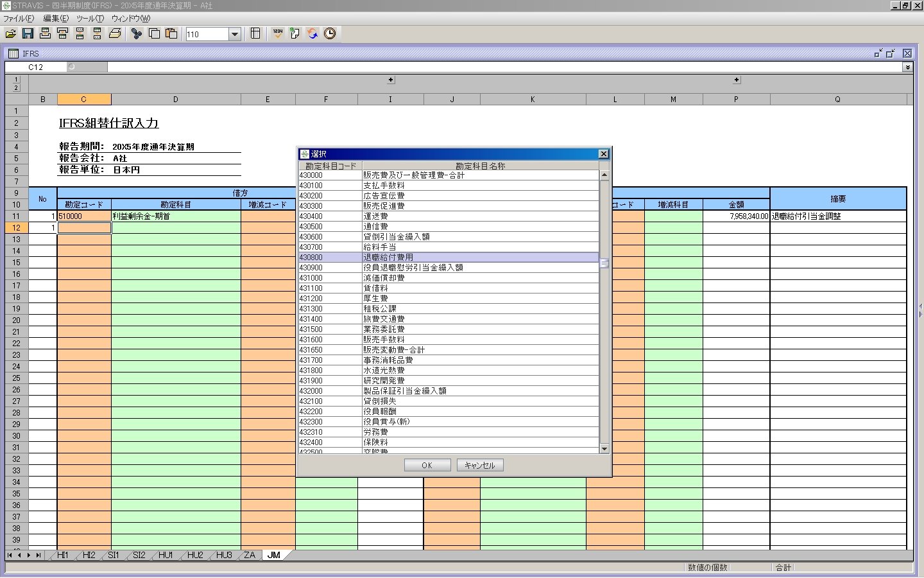This screenshot has width=924, height=578.
Task: Select row 12 header
Action: click(x=16, y=228)
